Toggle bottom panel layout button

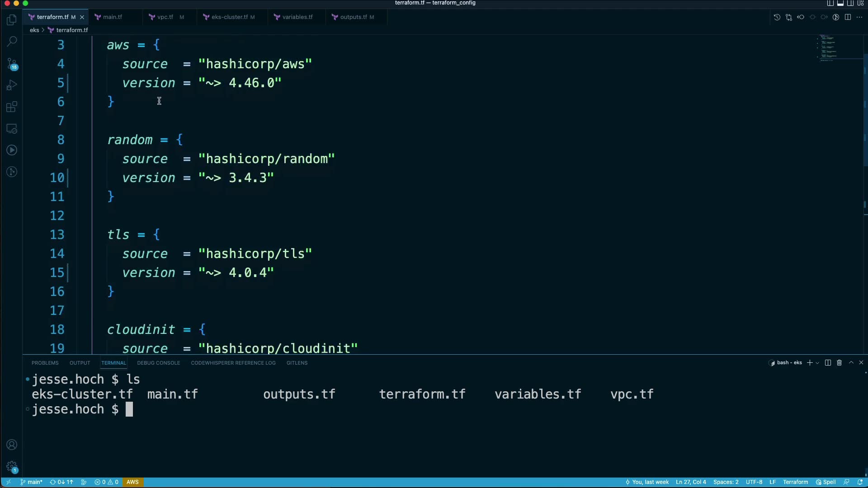point(840,3)
